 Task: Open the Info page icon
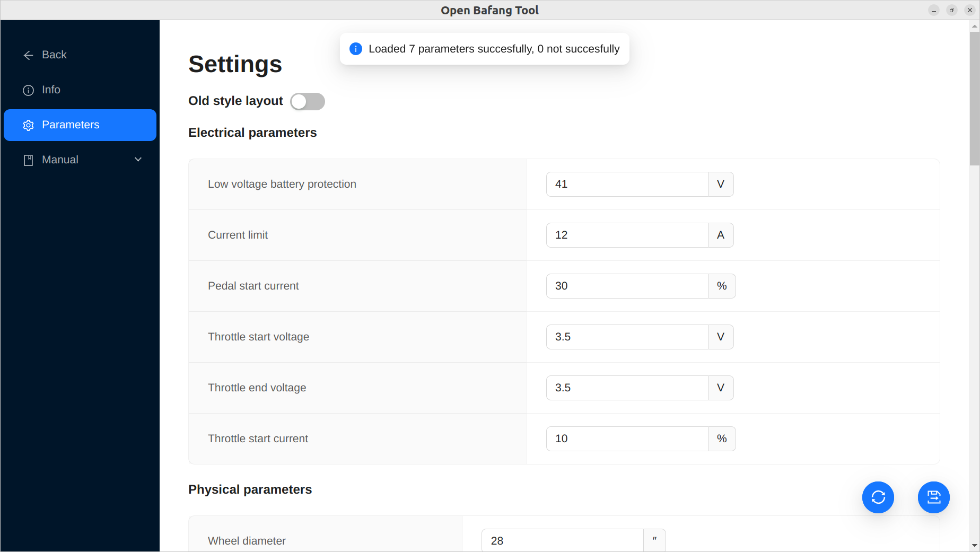click(29, 90)
